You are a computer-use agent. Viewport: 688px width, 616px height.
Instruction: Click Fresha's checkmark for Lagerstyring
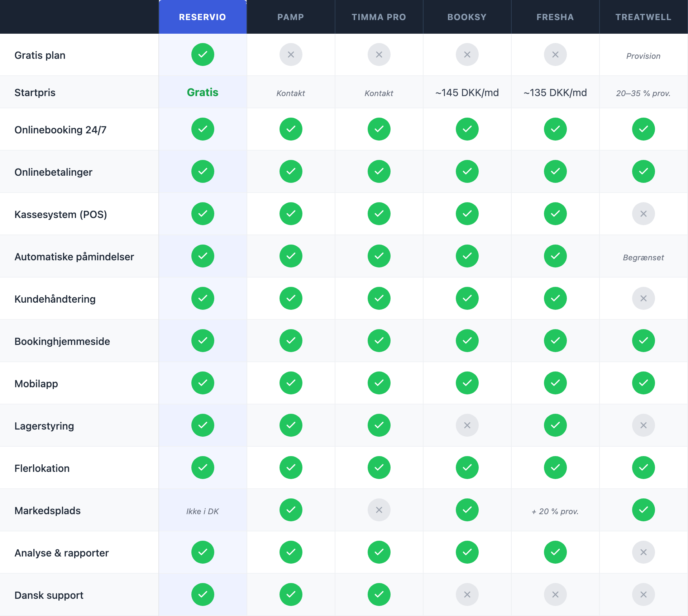tap(555, 425)
